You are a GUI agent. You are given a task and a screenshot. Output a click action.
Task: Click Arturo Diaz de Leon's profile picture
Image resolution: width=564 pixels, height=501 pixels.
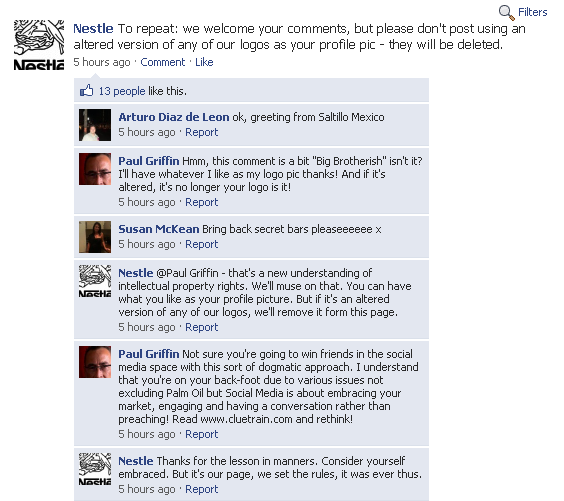pyautogui.click(x=95, y=125)
